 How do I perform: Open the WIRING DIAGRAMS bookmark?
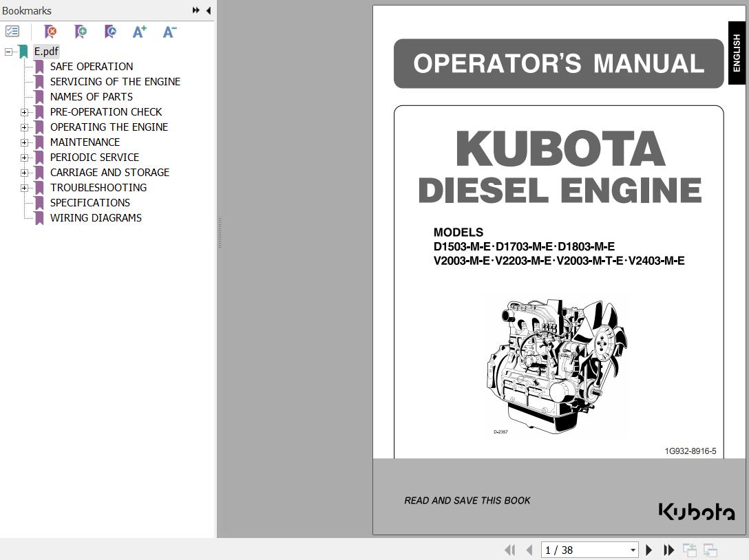[96, 217]
